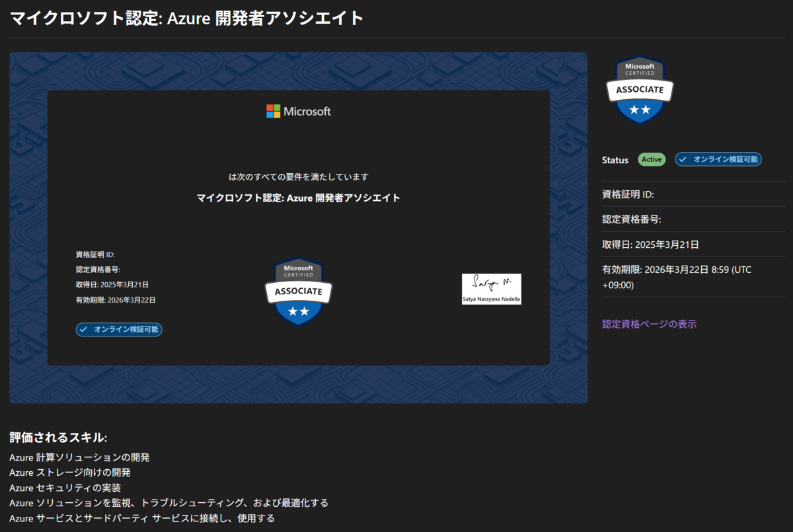The height and width of the screenshot is (532, 793).
Task: Click the certificate preview image
Action: (x=299, y=227)
